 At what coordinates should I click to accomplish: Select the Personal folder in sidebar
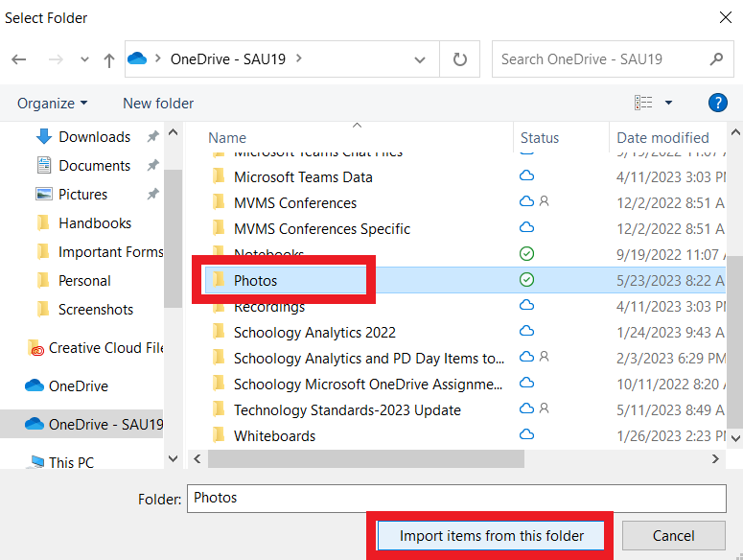tap(84, 281)
